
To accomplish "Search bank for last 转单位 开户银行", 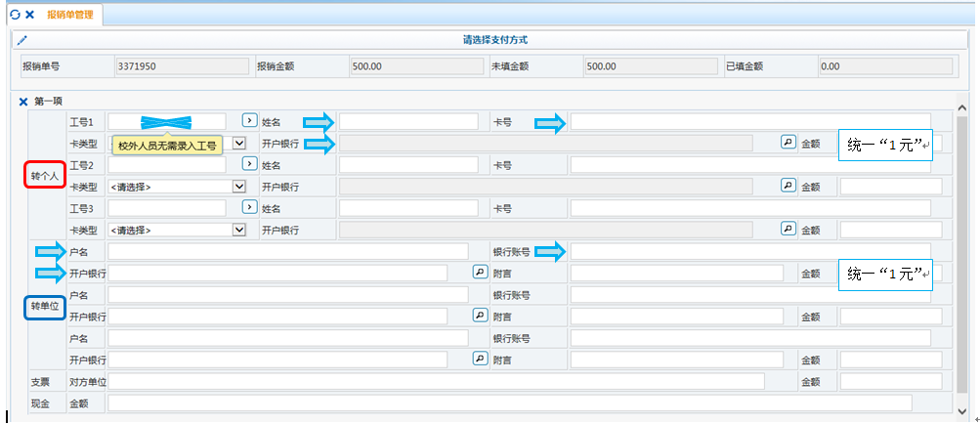I will 479,359.
